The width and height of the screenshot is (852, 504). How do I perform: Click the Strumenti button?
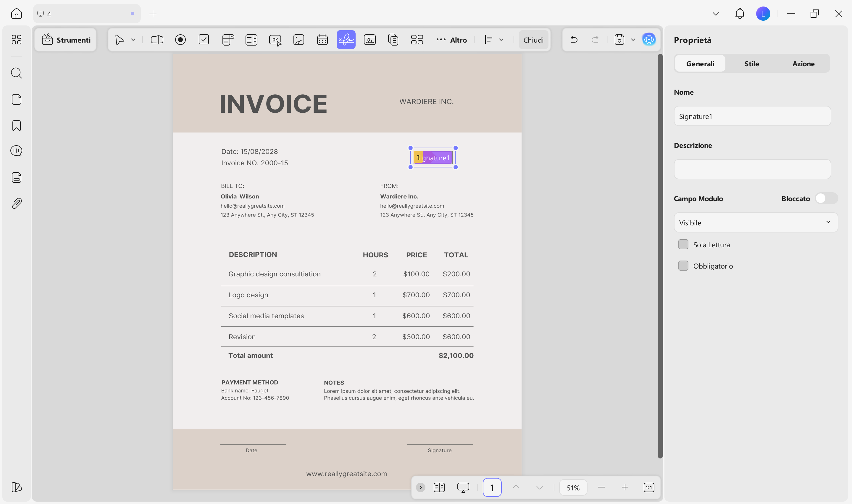tap(66, 40)
